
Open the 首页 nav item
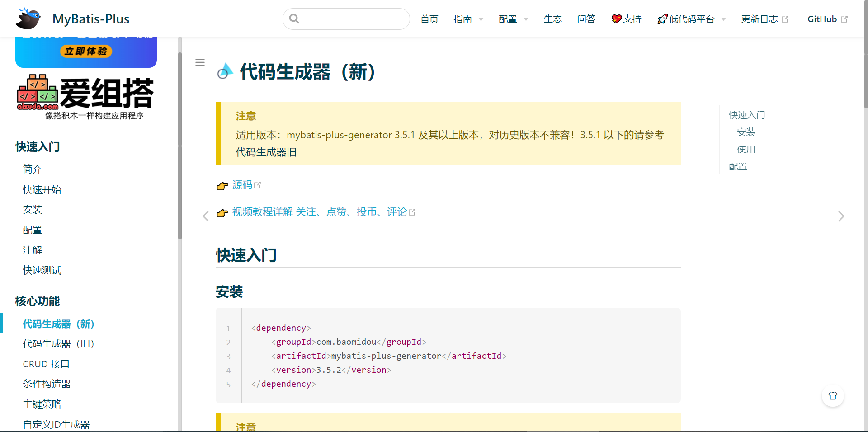[x=429, y=19]
